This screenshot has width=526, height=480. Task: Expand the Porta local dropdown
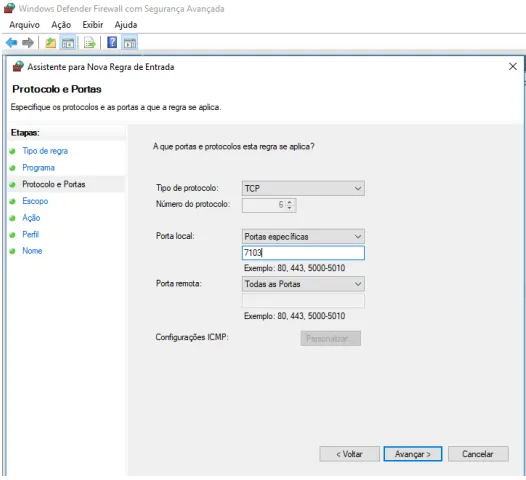303,236
